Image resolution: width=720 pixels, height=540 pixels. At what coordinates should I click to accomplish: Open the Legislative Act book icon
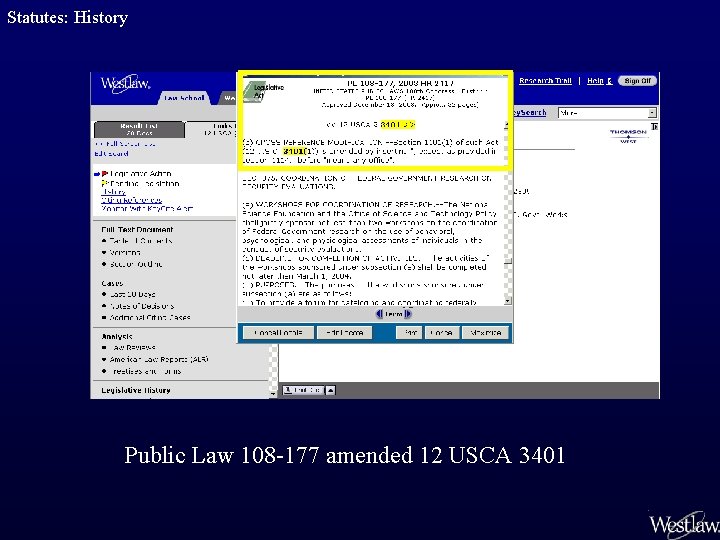click(253, 91)
